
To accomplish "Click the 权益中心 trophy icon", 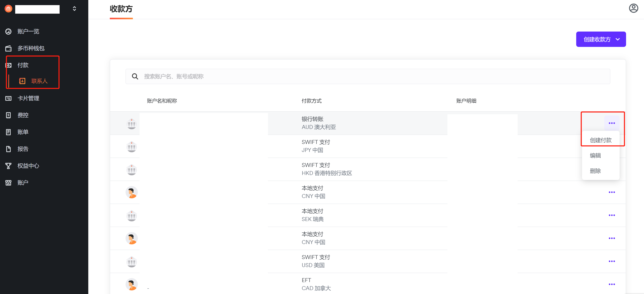I will coord(8,166).
